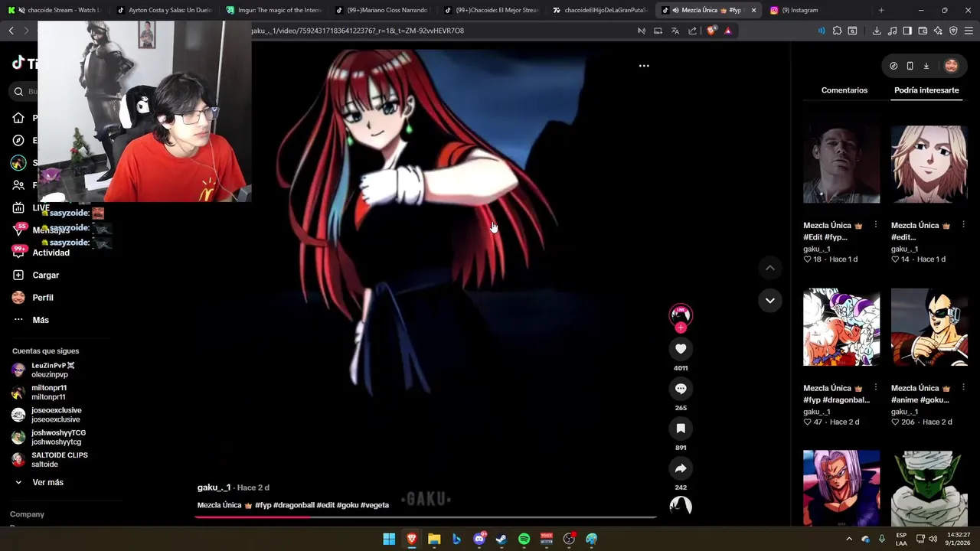Click share page icon in address bar
The height and width of the screenshot is (551, 980).
[x=693, y=31]
